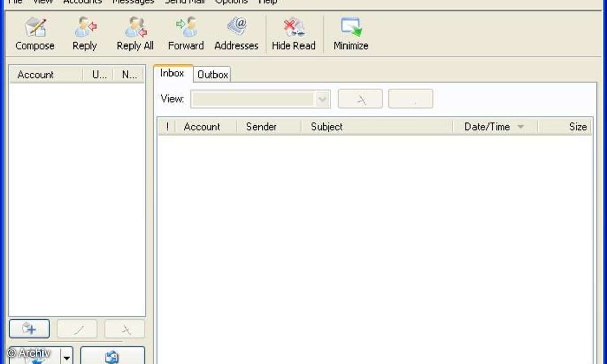Screen dimensions: 607x364
Task: Click the disabled edit account pencil button
Action: 77,329
